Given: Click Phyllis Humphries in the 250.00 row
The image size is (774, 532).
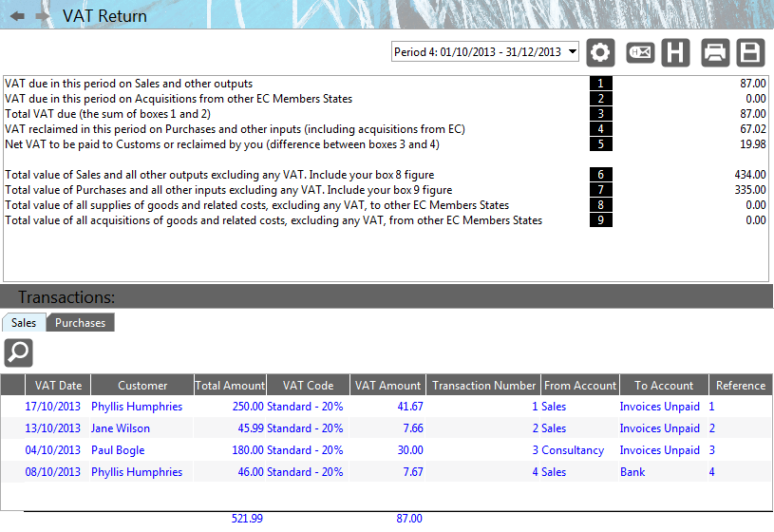Looking at the screenshot, I should (137, 407).
